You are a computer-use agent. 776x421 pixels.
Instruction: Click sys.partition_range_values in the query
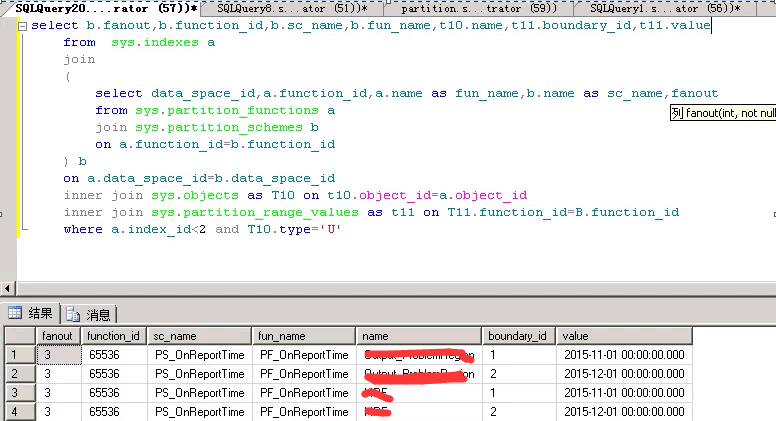coord(255,212)
